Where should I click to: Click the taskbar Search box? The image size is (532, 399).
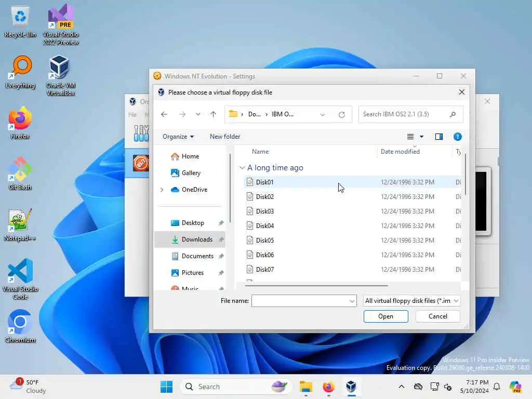click(236, 387)
